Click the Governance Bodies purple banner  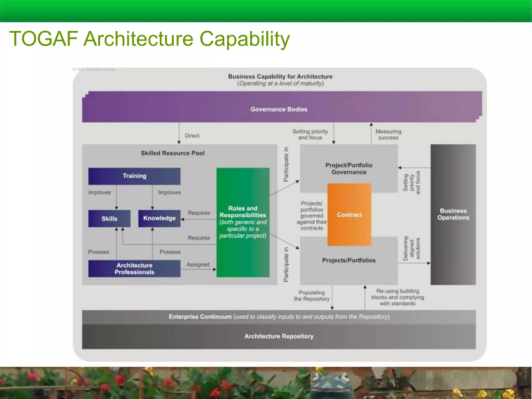tap(279, 109)
